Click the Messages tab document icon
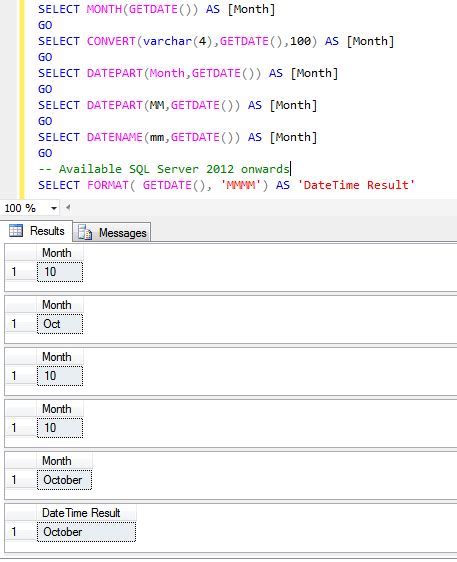Image resolution: width=457 pixels, height=562 pixels. point(85,232)
